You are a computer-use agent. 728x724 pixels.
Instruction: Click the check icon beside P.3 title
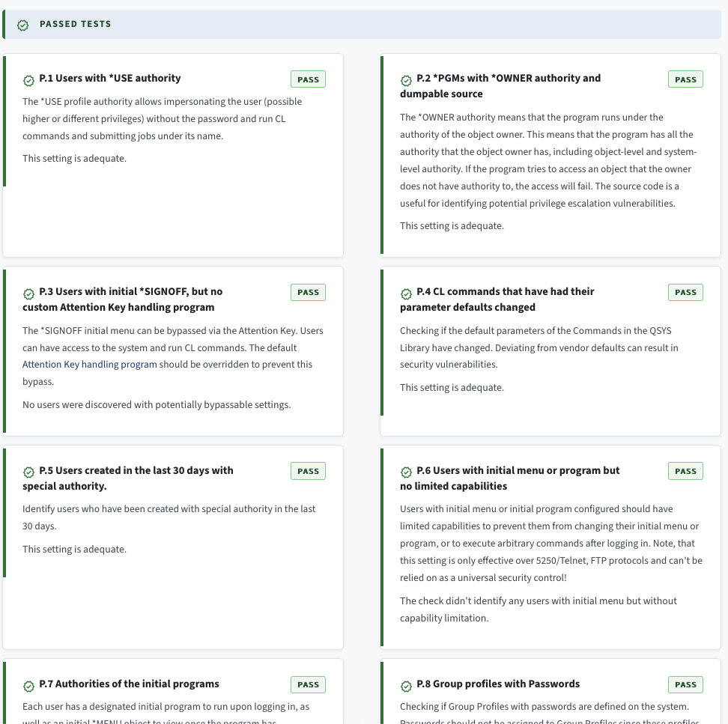pos(28,293)
